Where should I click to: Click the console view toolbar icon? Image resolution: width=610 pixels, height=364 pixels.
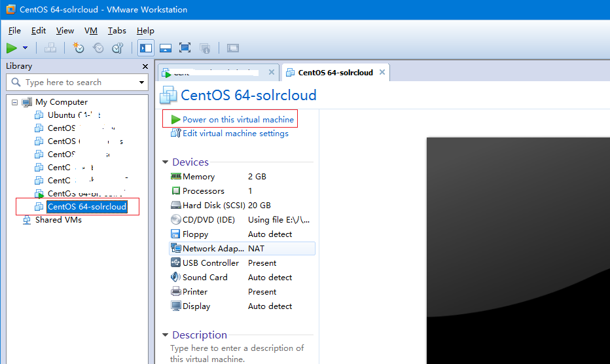click(233, 48)
